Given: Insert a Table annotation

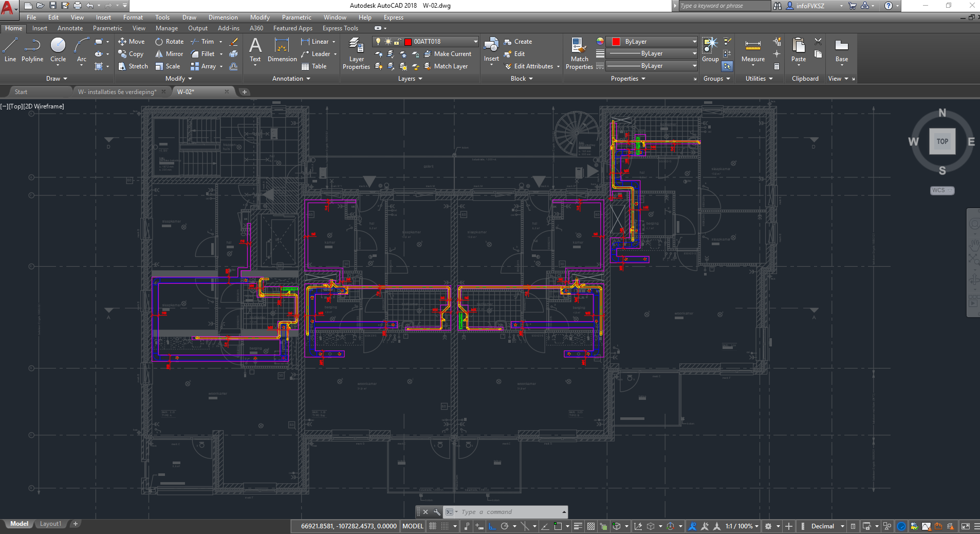Looking at the screenshot, I should point(314,66).
